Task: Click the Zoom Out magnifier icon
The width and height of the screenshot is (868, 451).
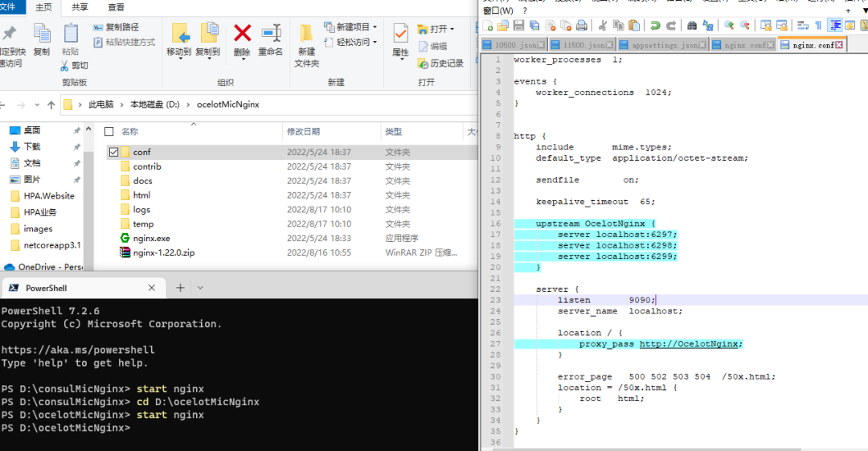Action: pos(744,26)
